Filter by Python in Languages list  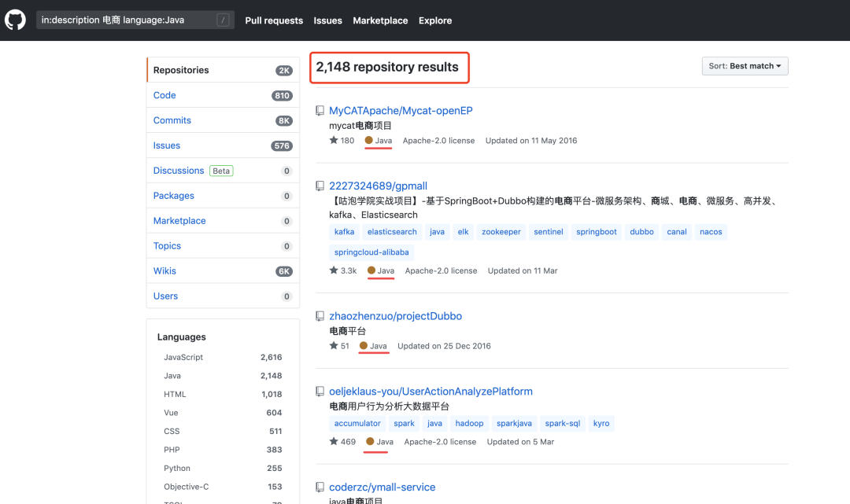(x=223, y=468)
